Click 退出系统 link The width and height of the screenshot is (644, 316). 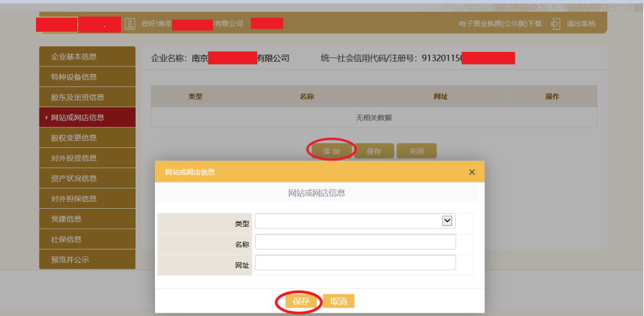point(581,24)
